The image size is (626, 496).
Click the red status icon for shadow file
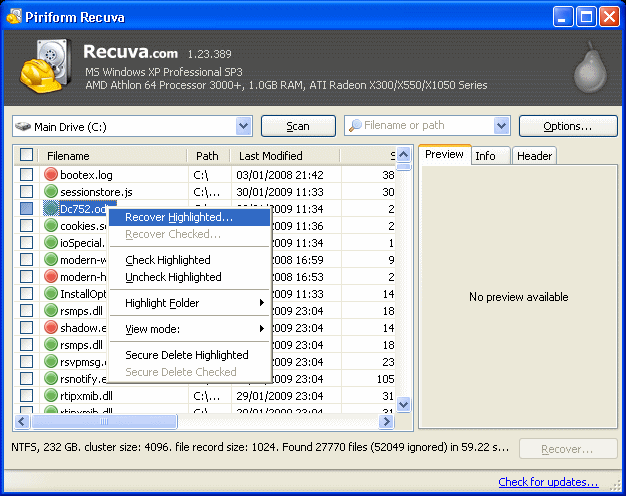(x=51, y=327)
